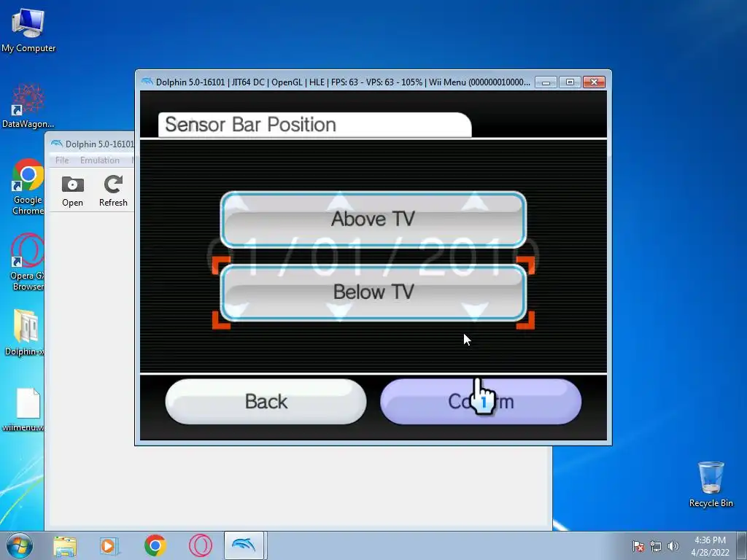747x560 pixels.
Task: Open Opera GX from the taskbar
Action: [x=200, y=545]
